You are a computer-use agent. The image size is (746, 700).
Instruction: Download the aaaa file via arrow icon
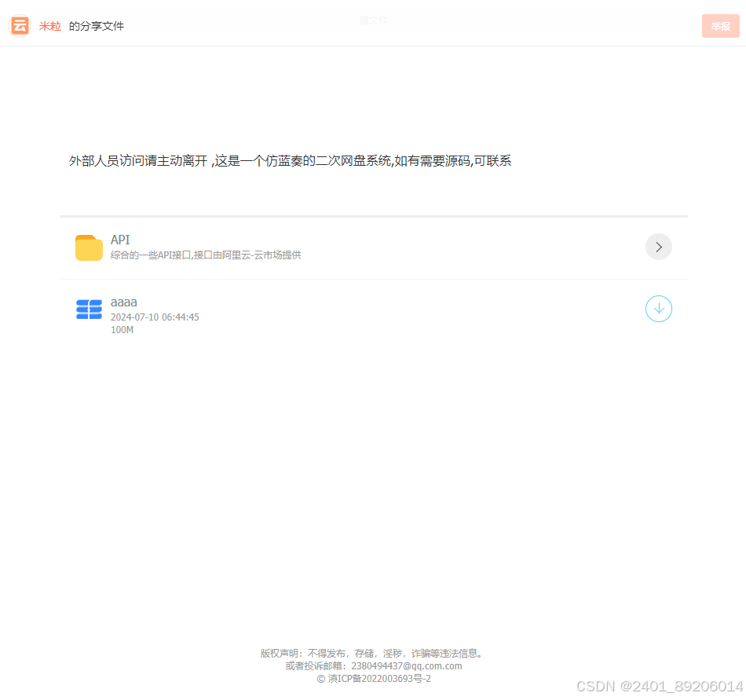(x=658, y=309)
